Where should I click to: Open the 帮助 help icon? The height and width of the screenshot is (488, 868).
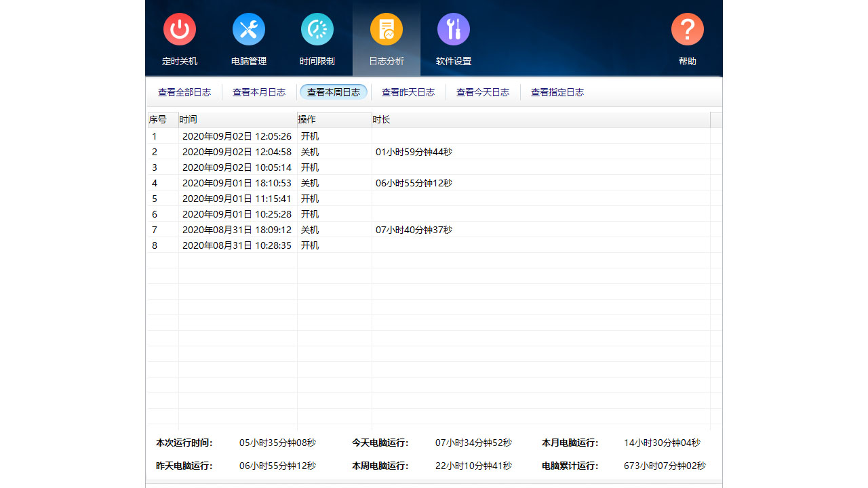point(687,39)
